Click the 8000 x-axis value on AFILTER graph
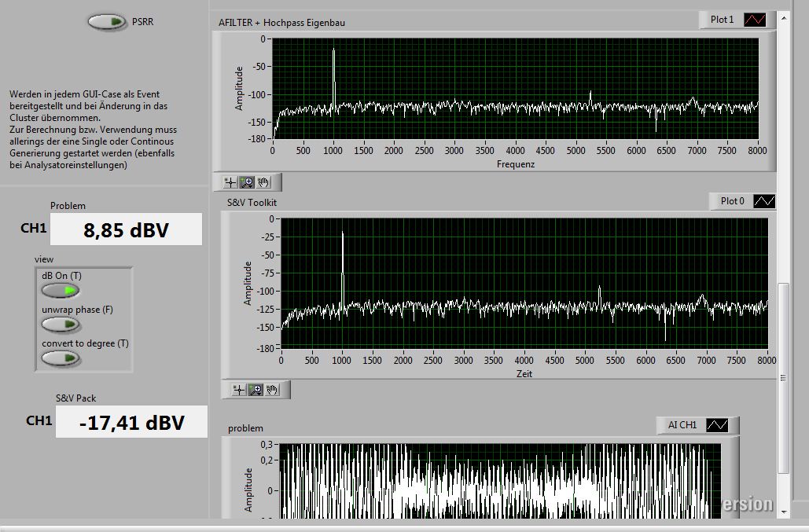The width and height of the screenshot is (809, 532). (757, 151)
